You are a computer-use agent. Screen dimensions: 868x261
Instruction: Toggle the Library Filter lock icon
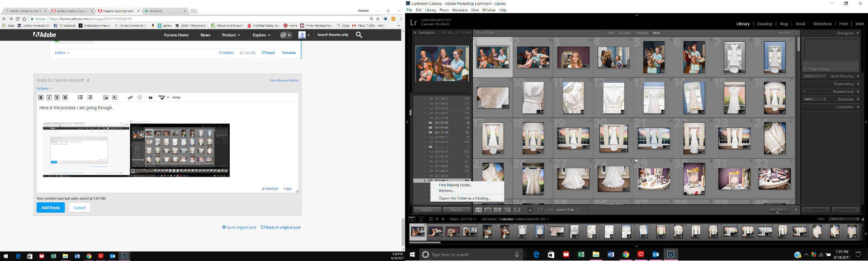[x=797, y=33]
